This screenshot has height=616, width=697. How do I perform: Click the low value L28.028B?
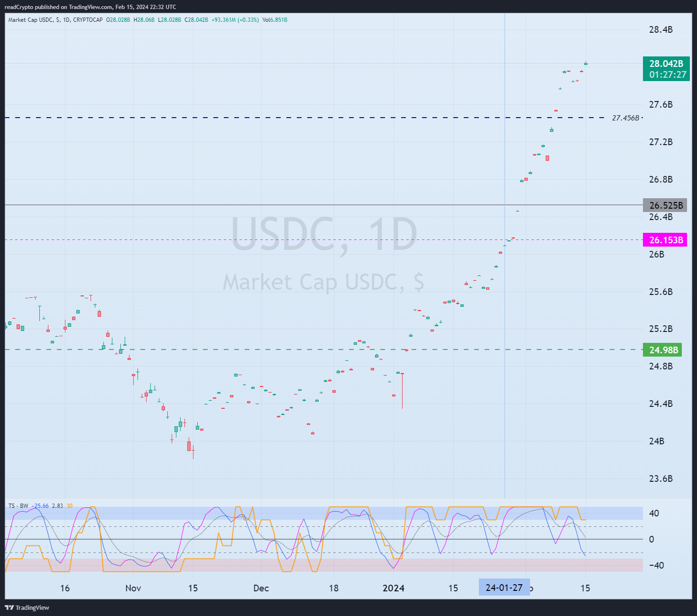point(170,20)
